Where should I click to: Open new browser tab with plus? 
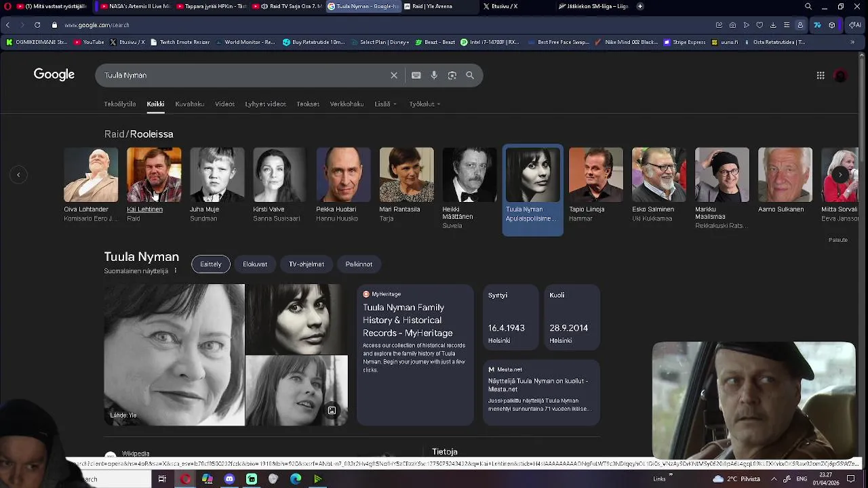[640, 6]
